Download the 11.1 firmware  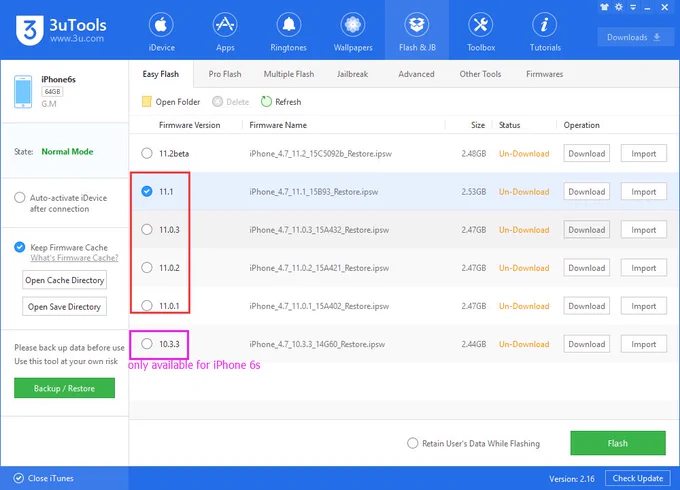[x=586, y=191]
